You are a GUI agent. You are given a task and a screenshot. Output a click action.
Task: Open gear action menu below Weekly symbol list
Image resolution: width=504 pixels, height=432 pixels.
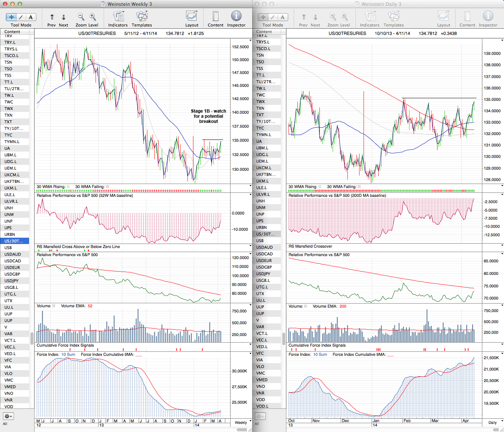coord(8,416)
